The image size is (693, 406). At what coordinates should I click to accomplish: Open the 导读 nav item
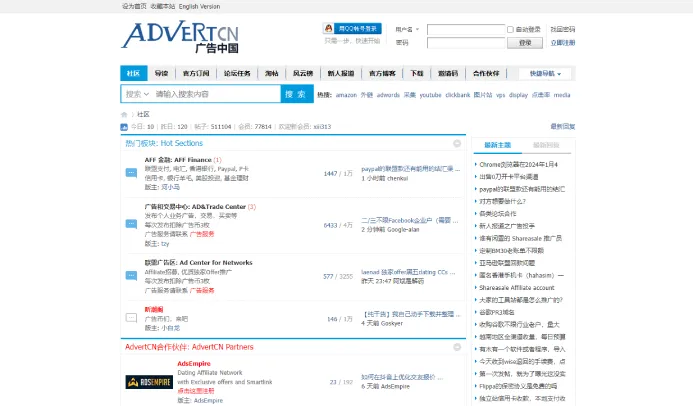(161, 73)
